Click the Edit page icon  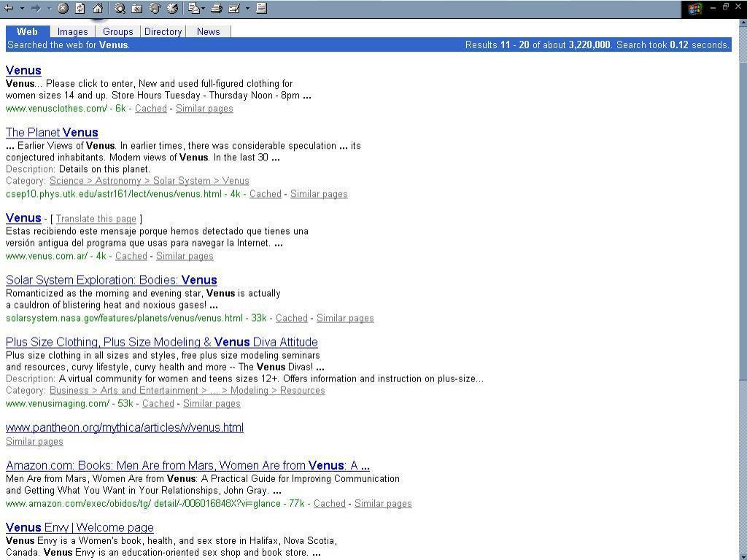tap(234, 8)
